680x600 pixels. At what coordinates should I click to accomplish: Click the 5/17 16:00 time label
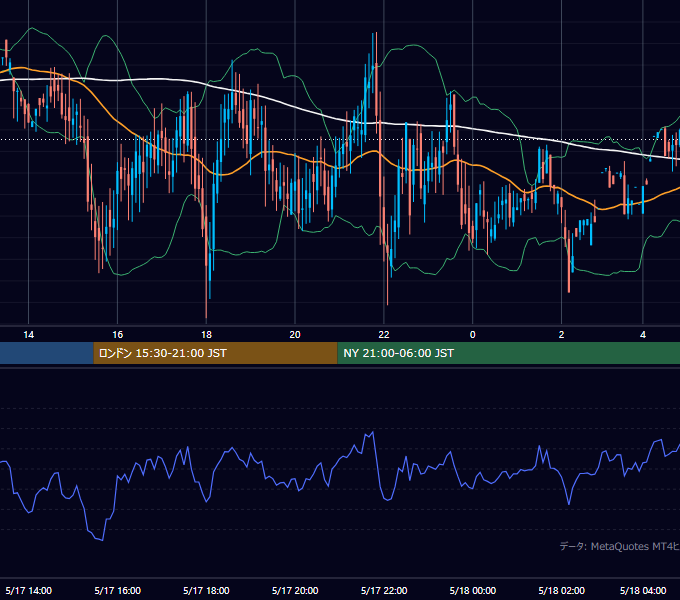118,590
